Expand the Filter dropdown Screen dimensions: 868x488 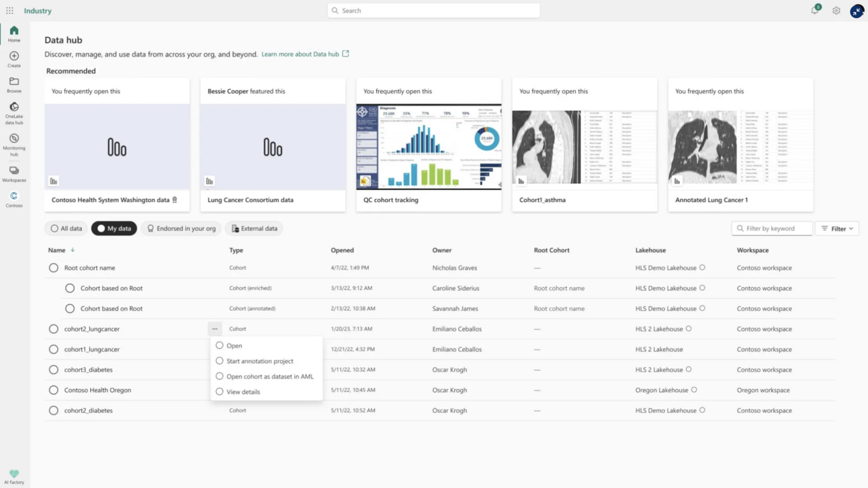click(837, 228)
